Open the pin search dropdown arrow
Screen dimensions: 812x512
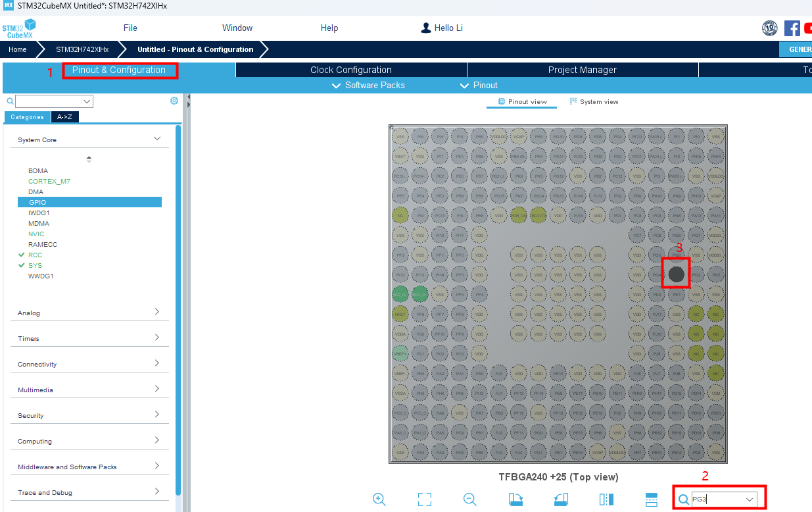click(x=749, y=500)
